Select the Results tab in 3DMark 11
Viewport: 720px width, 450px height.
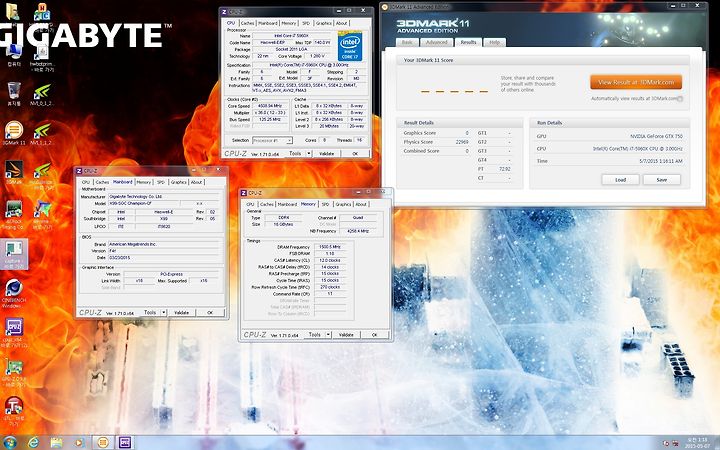(x=468, y=42)
